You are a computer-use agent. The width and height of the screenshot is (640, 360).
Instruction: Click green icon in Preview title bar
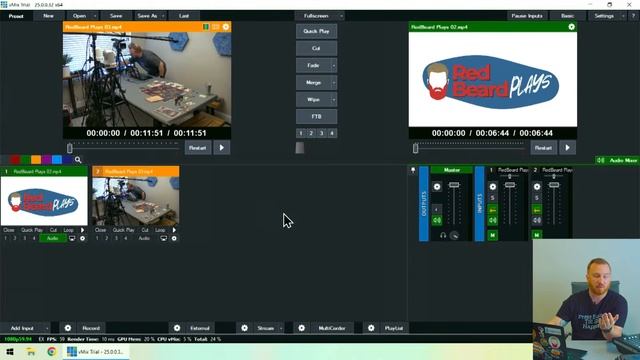[x=206, y=27]
